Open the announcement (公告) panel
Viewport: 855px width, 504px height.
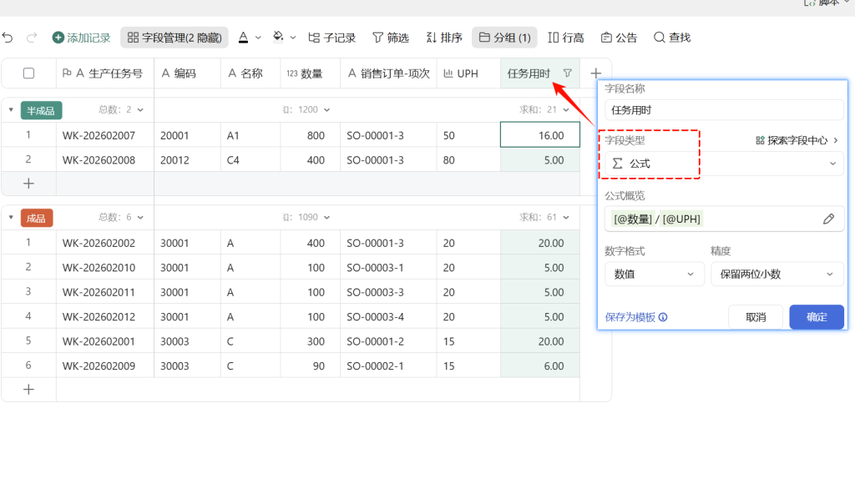pos(619,38)
